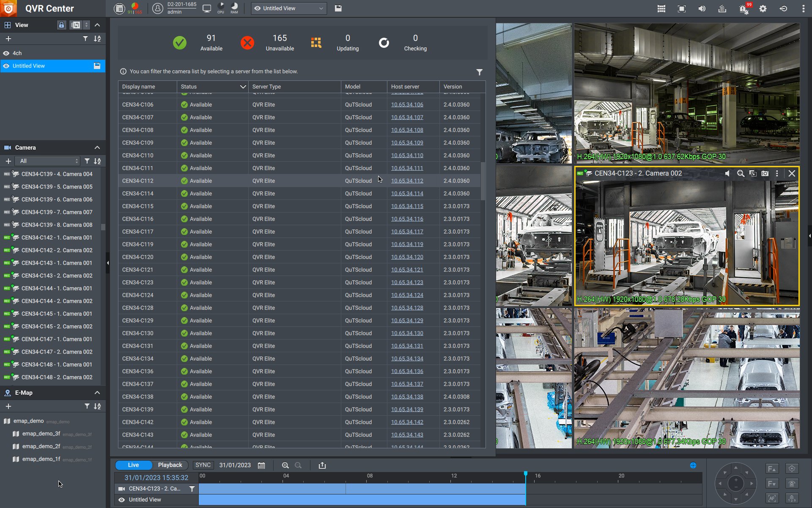Open the Untitled View dropdown in top bar

coord(289,8)
